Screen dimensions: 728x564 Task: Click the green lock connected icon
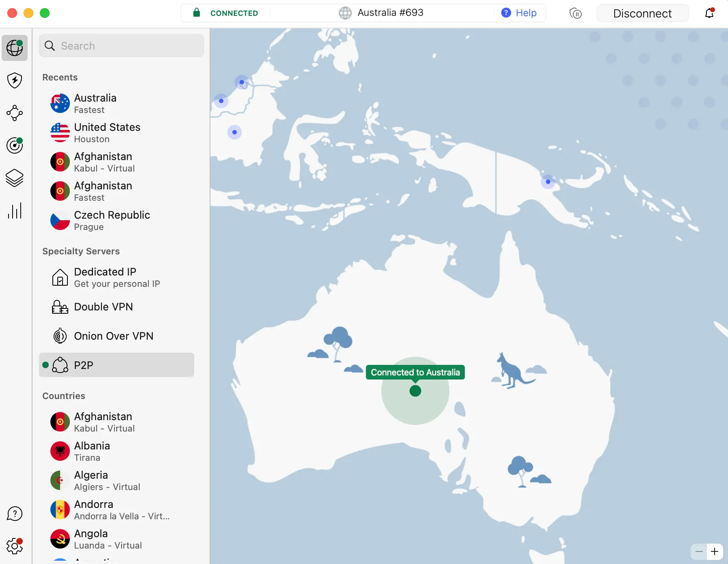tap(197, 13)
